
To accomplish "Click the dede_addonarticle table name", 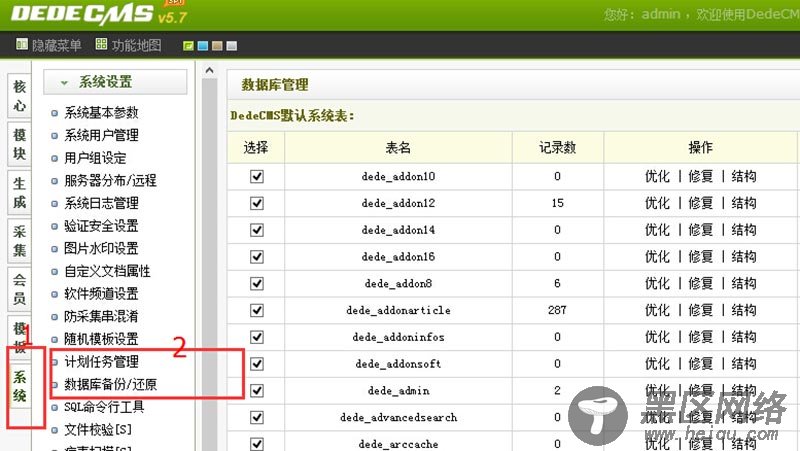I will 398,310.
